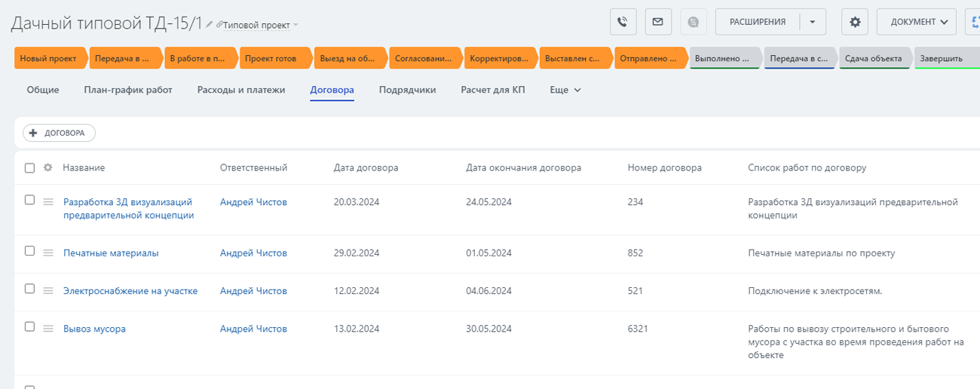Click the table settings gear in header row

tap(47, 168)
